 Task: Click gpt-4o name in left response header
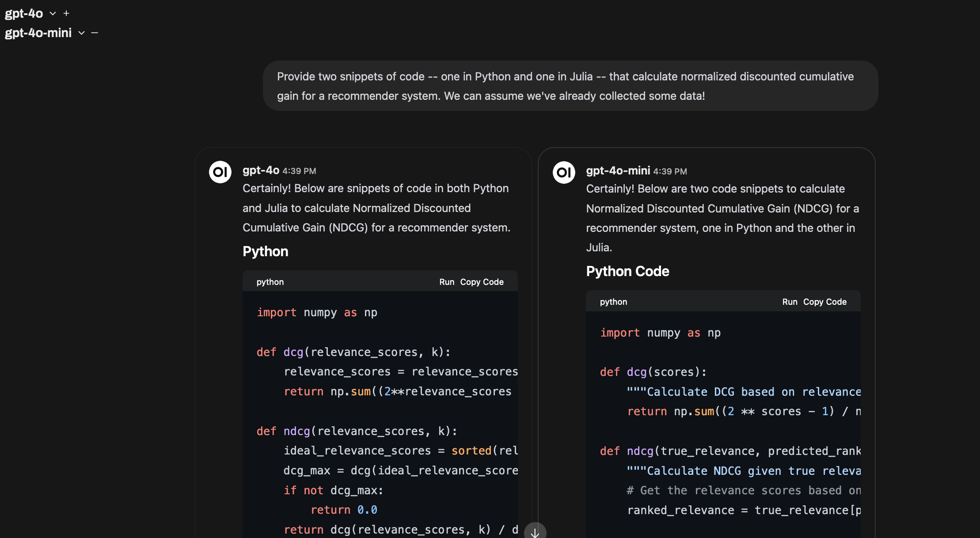click(x=261, y=170)
